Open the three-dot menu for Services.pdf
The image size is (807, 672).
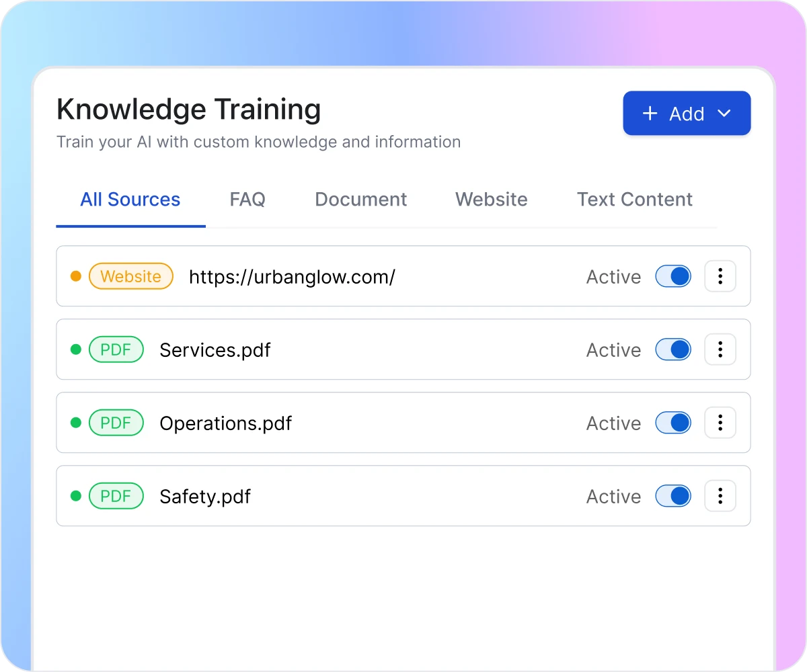click(720, 349)
